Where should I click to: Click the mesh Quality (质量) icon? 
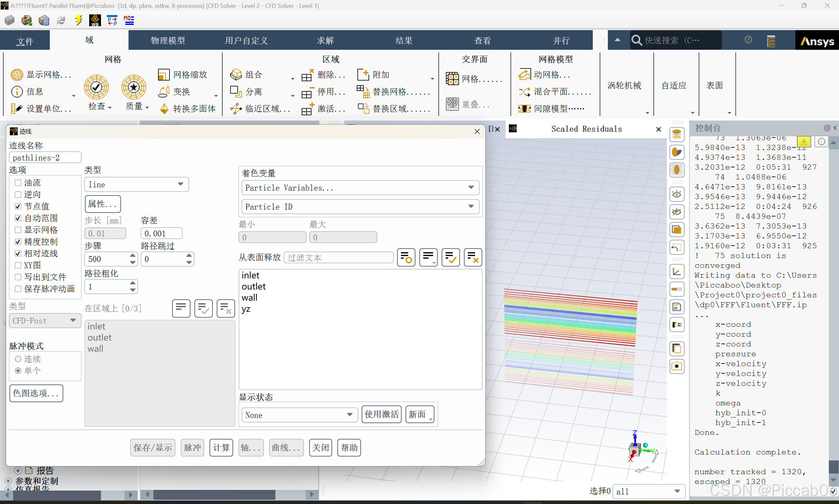pos(133,87)
